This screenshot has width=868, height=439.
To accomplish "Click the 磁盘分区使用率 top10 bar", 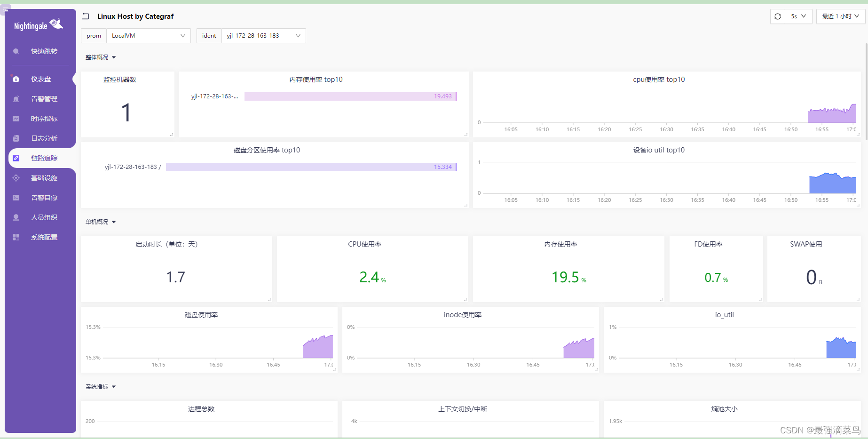I will [311, 167].
